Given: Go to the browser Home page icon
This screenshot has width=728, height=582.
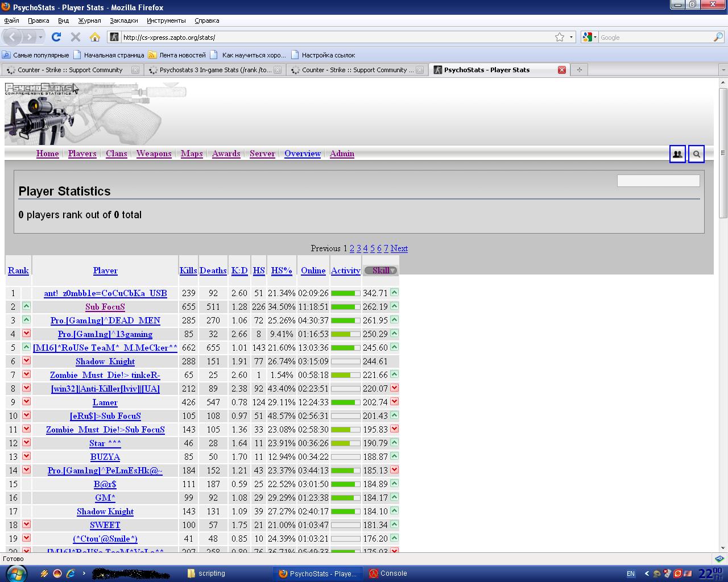Looking at the screenshot, I should pos(95,37).
